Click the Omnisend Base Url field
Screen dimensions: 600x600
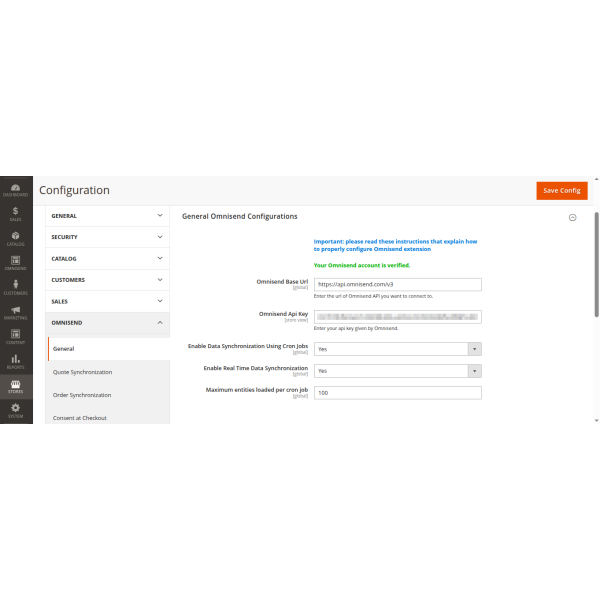click(x=397, y=284)
